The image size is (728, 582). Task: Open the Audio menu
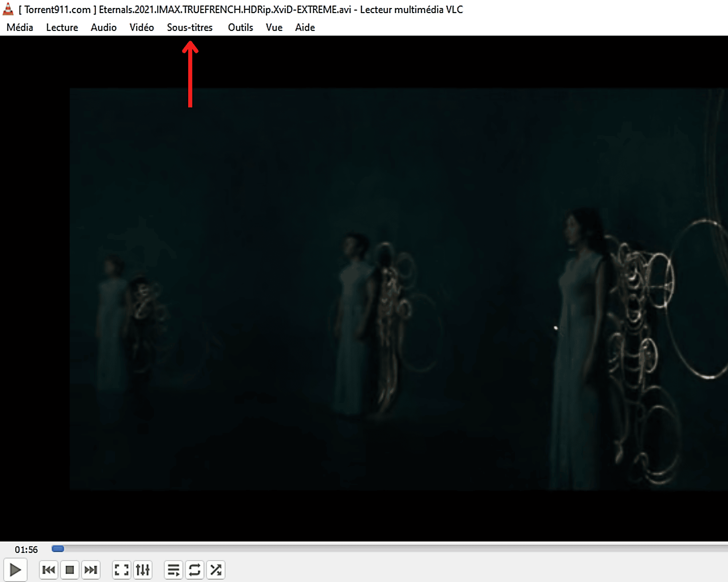coord(103,27)
